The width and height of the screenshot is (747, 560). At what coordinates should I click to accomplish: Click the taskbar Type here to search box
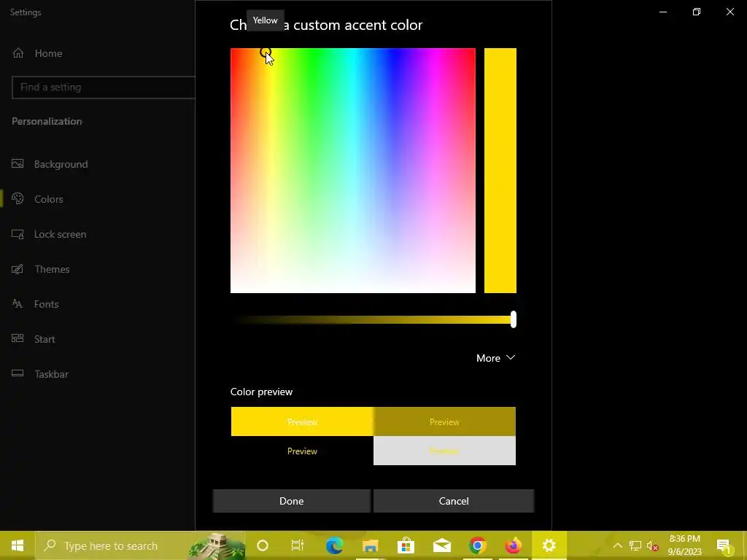[x=141, y=545]
